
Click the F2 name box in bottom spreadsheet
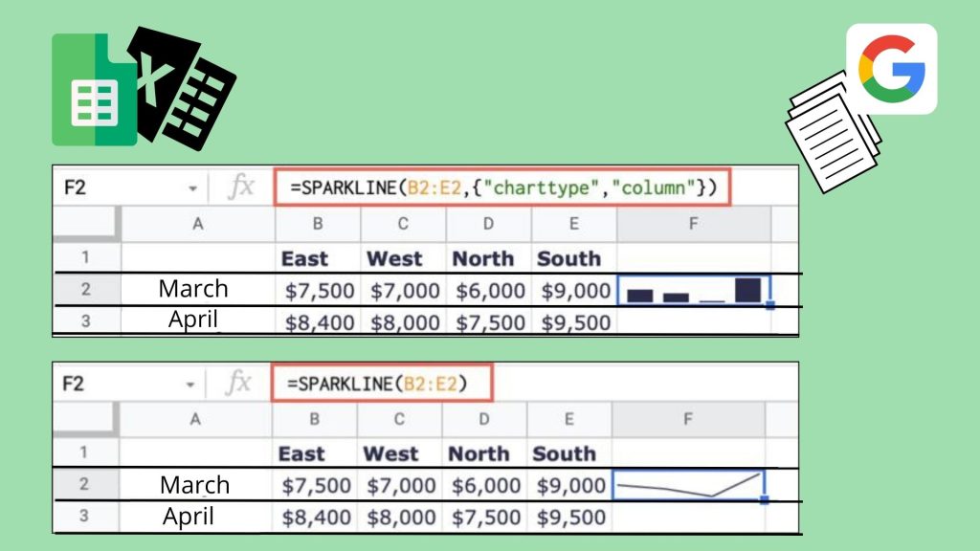pyautogui.click(x=130, y=383)
